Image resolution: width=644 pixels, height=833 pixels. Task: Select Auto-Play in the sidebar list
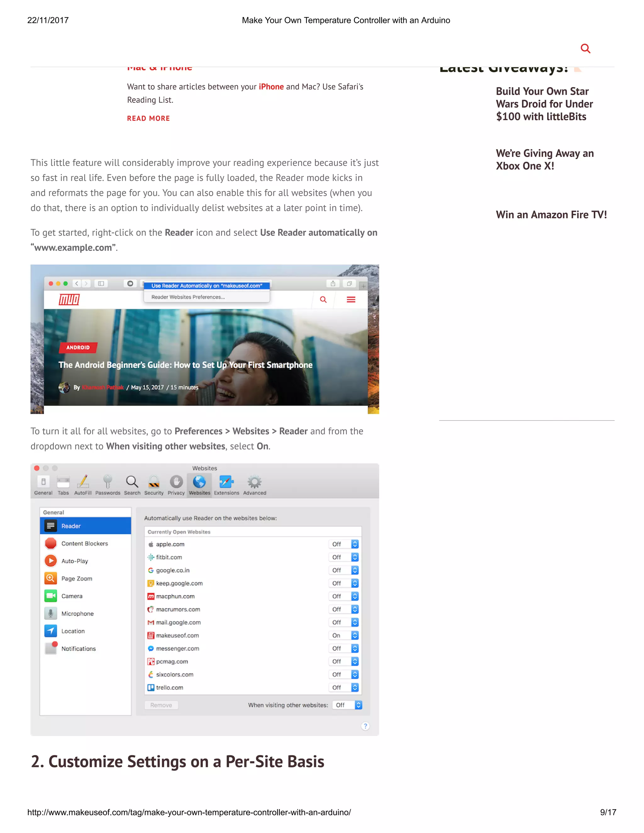coord(75,561)
